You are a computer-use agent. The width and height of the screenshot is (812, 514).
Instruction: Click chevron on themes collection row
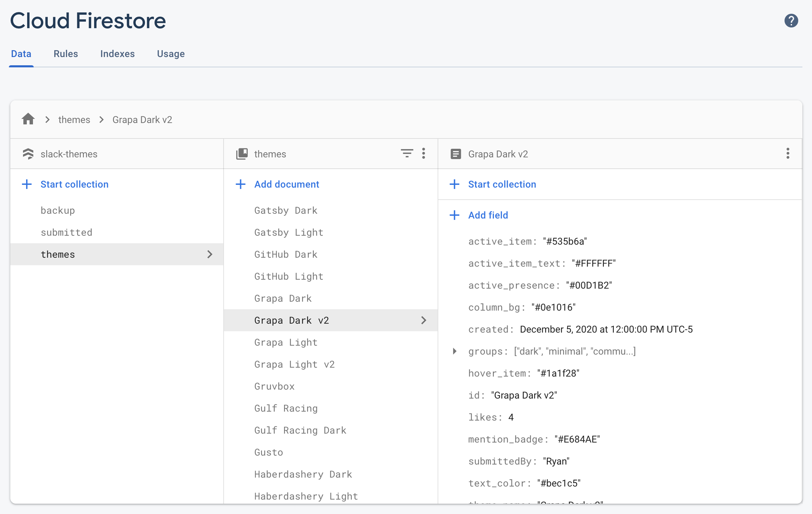point(210,254)
